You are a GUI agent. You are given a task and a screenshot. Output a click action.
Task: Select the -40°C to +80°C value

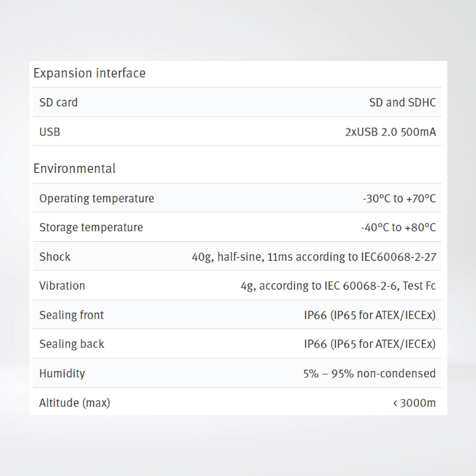(398, 227)
